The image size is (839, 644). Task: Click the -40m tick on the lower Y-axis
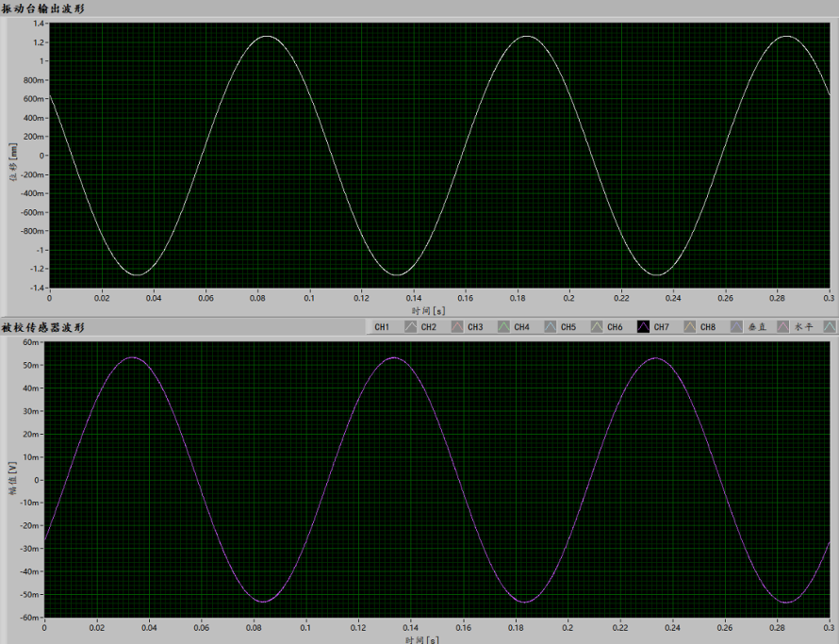tap(29, 571)
